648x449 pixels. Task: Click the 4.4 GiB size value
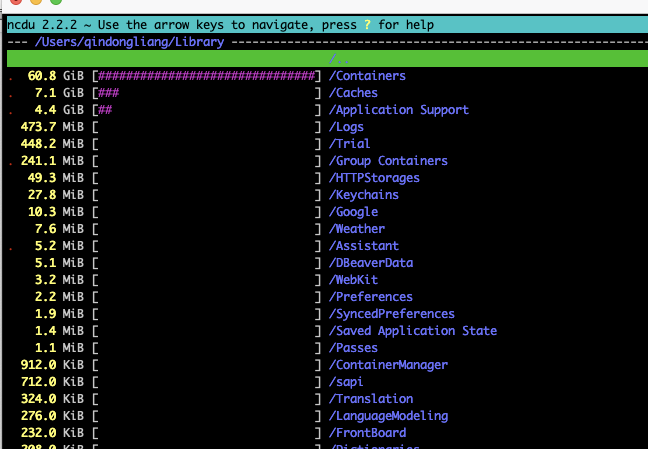[59, 110]
